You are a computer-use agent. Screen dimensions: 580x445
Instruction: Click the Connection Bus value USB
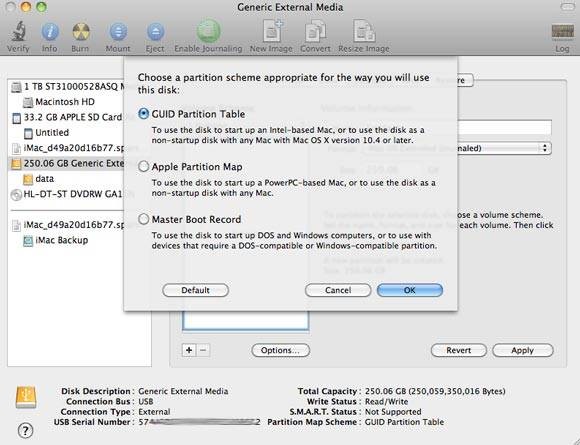pyautogui.click(x=146, y=402)
